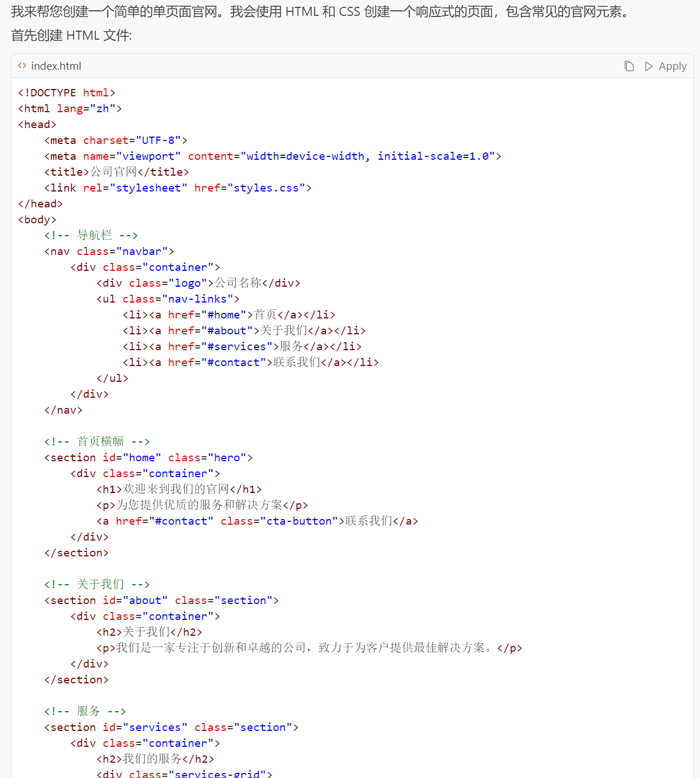Click the DOCTYPE html declaration line
The image size is (700, 778).
coord(66,93)
